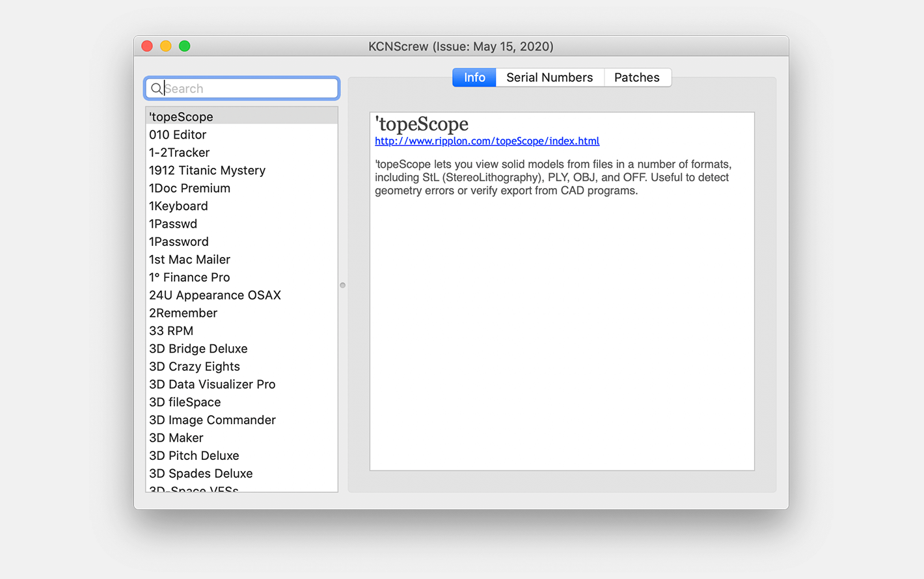
Task: Click the magnifying glass search icon
Action: [156, 88]
